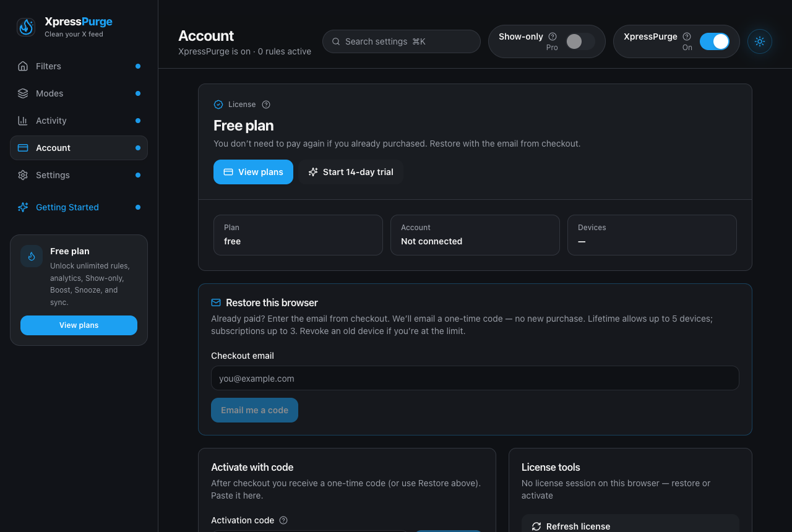Click the blue dot beside Activity
Screen dimensions: 792x532
click(138, 121)
